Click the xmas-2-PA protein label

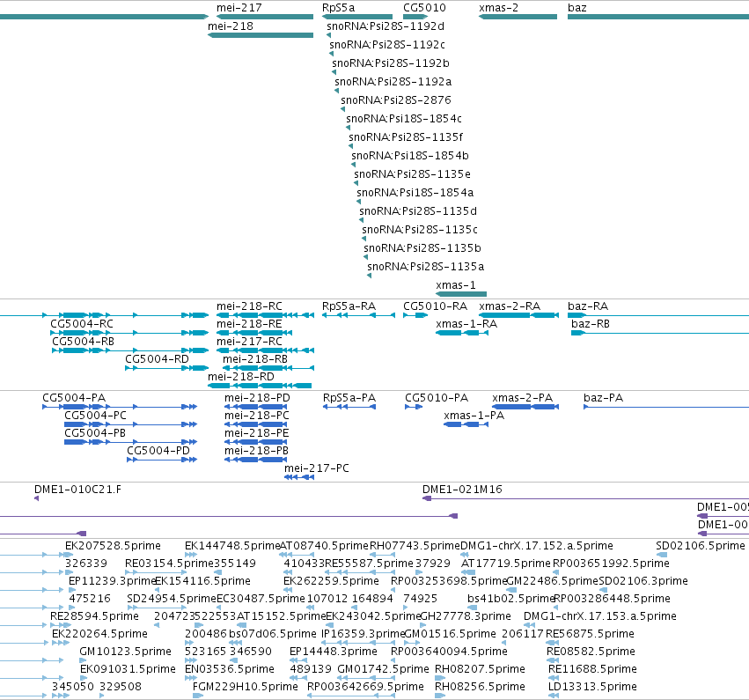point(522,398)
